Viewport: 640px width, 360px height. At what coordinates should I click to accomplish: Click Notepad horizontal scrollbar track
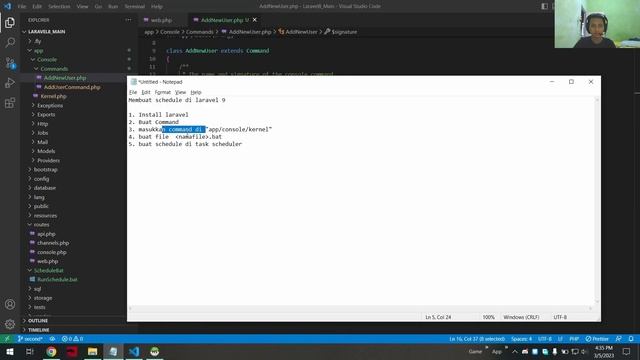(x=360, y=309)
